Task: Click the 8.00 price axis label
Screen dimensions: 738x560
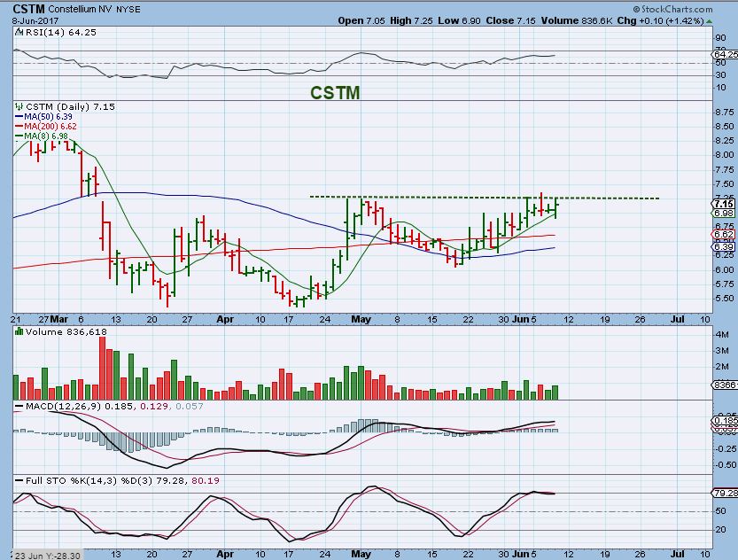Action: pos(725,155)
